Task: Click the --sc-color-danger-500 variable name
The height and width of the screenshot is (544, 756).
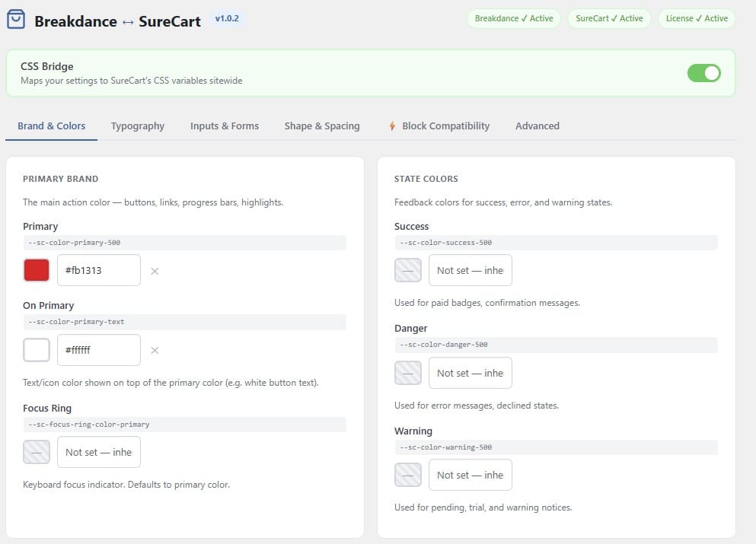Action: (x=444, y=345)
